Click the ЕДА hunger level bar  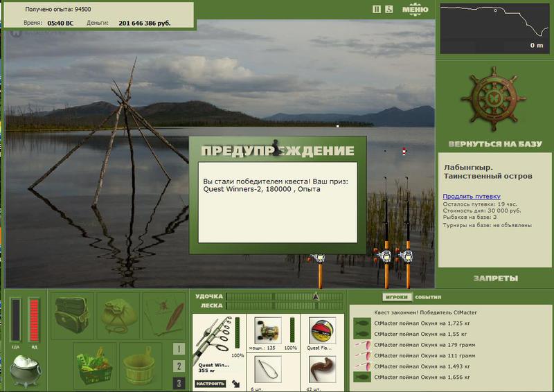15,320
